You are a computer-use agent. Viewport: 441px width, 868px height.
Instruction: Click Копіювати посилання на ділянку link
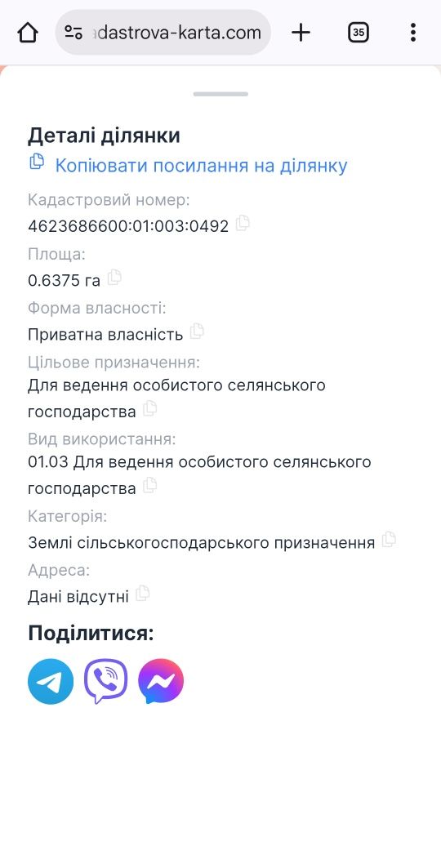tap(201, 166)
